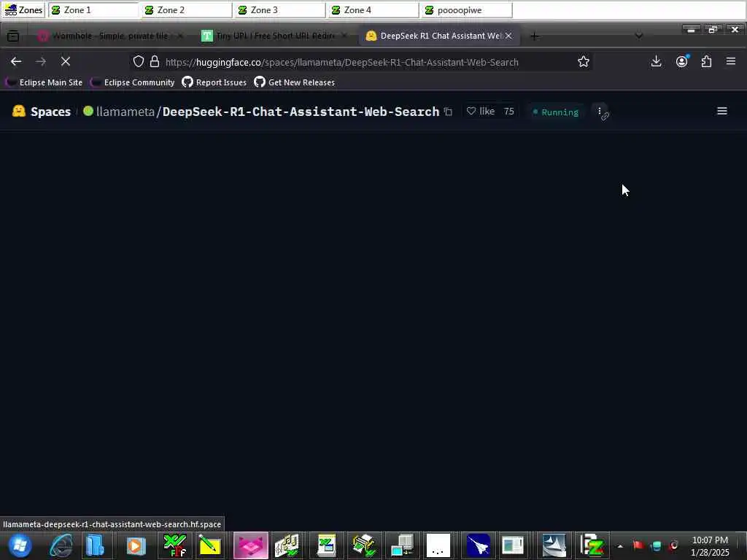Open the Get New Releases bookmark
The height and width of the screenshot is (560, 747).
(x=295, y=82)
